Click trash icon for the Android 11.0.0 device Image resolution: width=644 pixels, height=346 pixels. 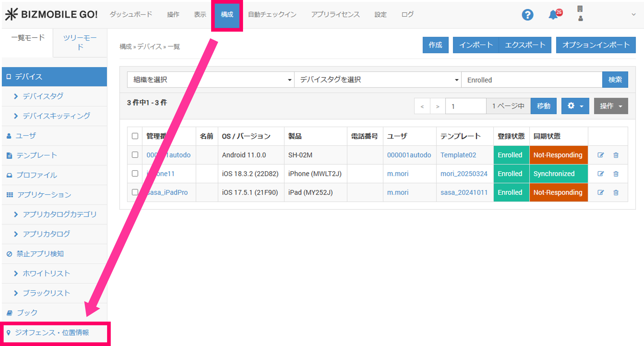point(616,155)
